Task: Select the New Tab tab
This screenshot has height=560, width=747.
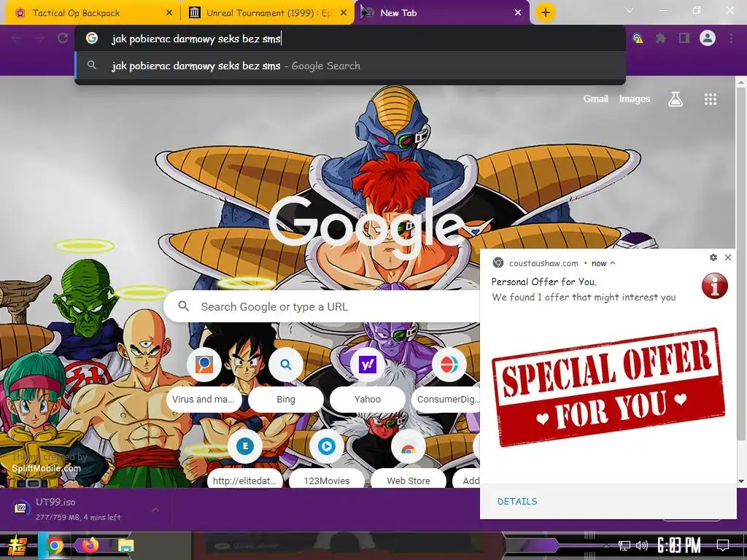Action: [x=441, y=13]
